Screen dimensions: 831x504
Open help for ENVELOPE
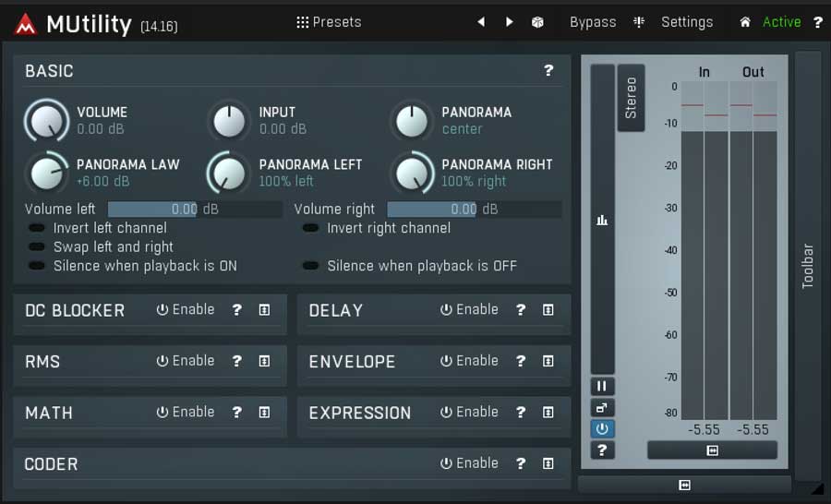click(x=521, y=362)
